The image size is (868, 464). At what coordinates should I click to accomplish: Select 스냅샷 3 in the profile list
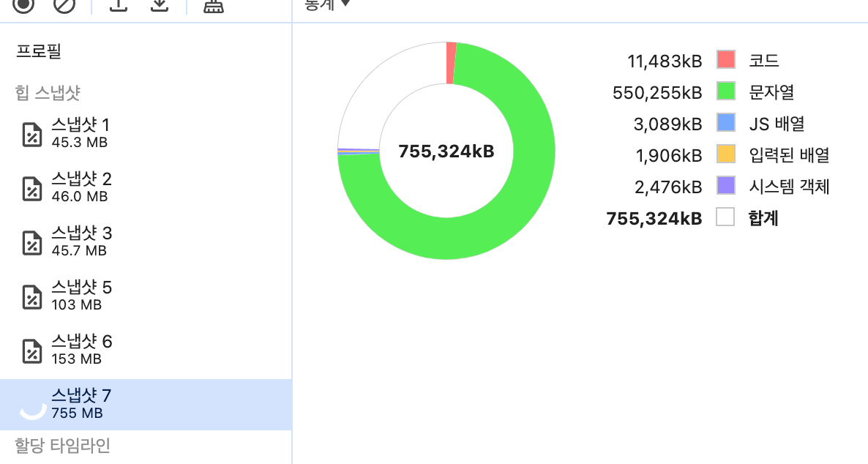point(146,242)
